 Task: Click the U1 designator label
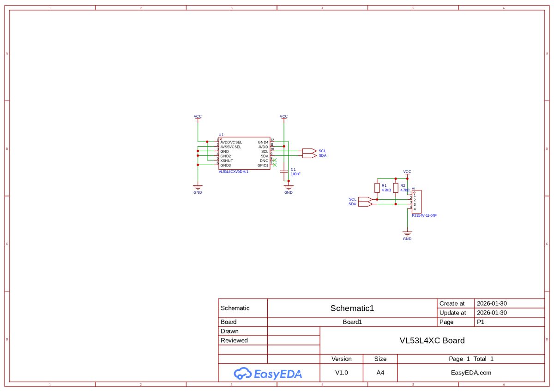pyautogui.click(x=221, y=135)
